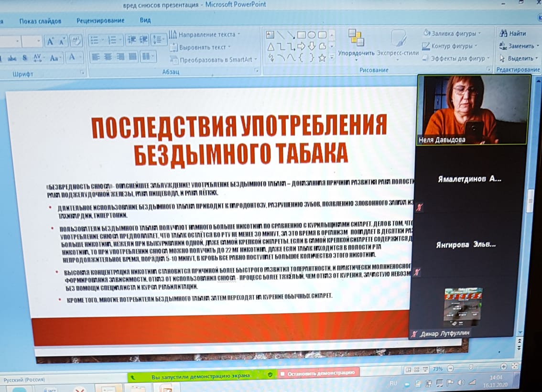Click the zoom in plus icon
The image size is (542, 392).
(x=503, y=367)
